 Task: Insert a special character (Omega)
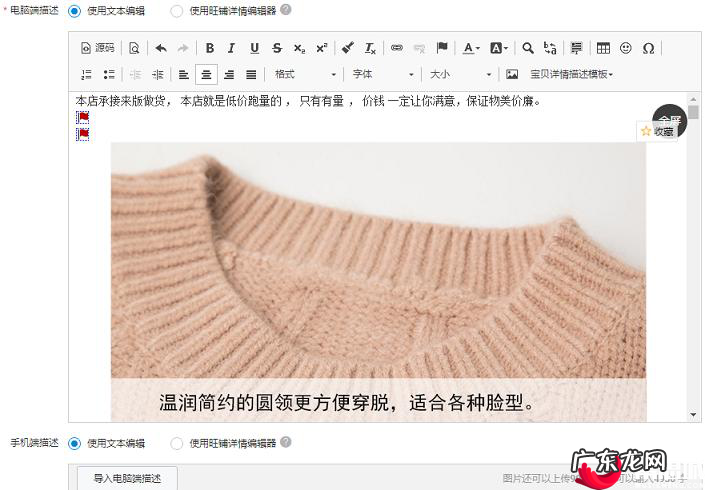[x=648, y=48]
